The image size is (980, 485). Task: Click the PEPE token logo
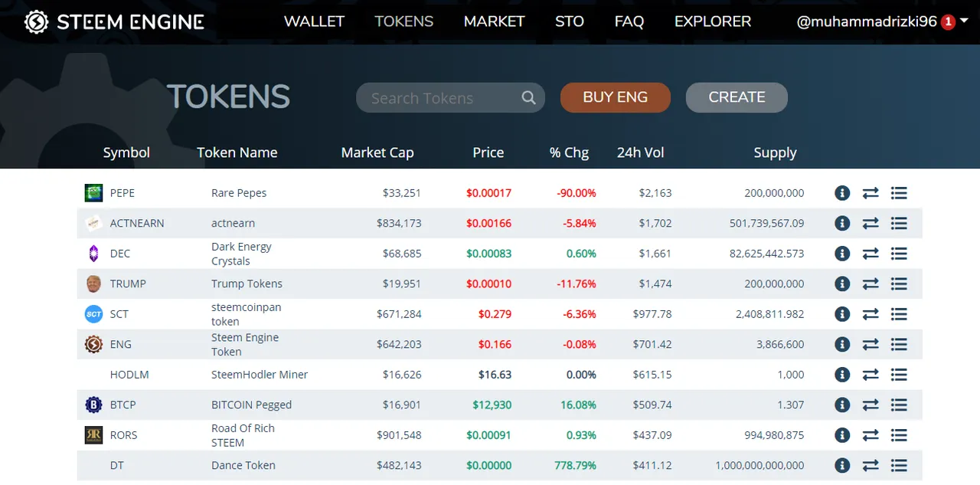tap(93, 193)
